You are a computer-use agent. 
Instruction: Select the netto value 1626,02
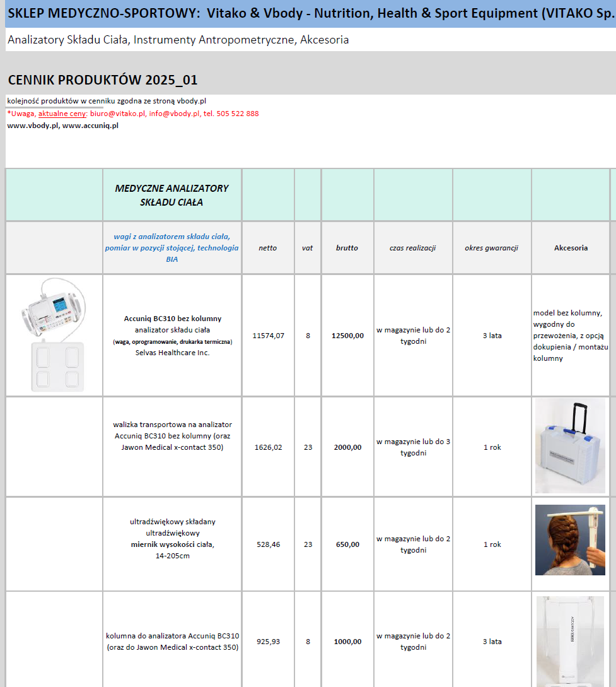268,447
